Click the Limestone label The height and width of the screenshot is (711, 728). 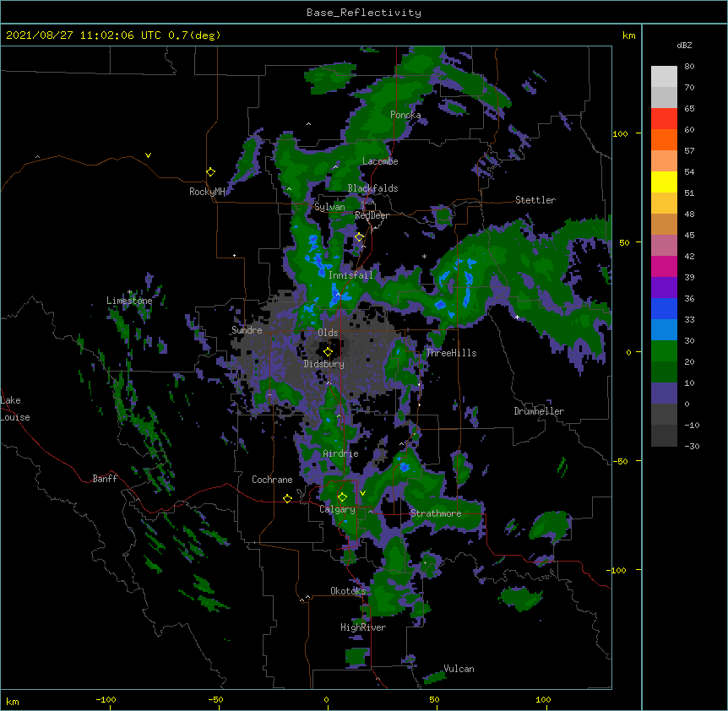[129, 301]
